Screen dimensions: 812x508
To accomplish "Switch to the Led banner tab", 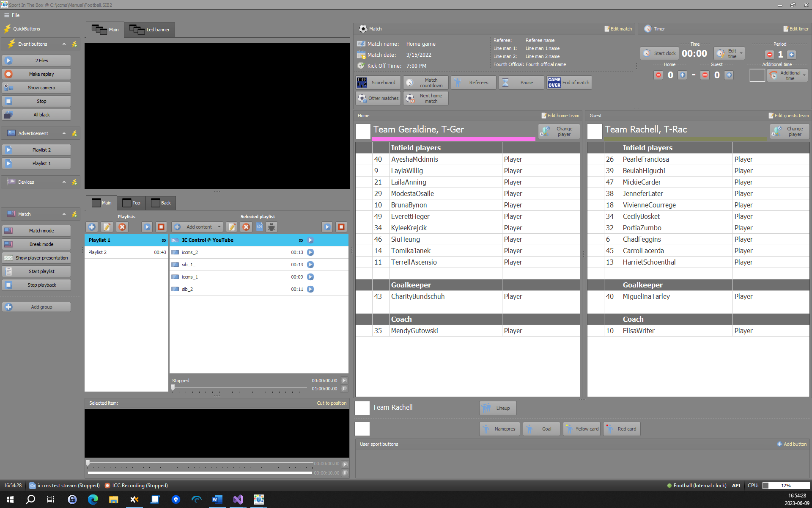I will [150, 30].
